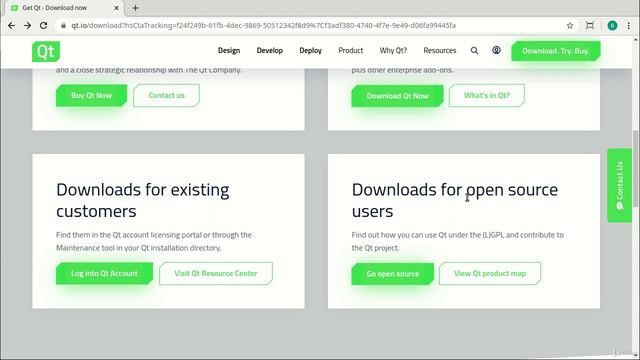Click the Downloads for existing customers heading
The width and height of the screenshot is (640, 360).
click(143, 200)
